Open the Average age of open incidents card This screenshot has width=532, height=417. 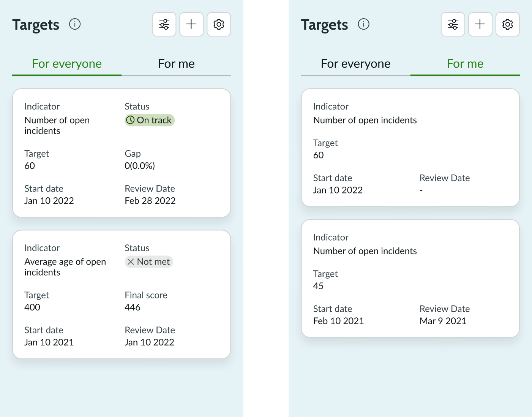tap(122, 295)
